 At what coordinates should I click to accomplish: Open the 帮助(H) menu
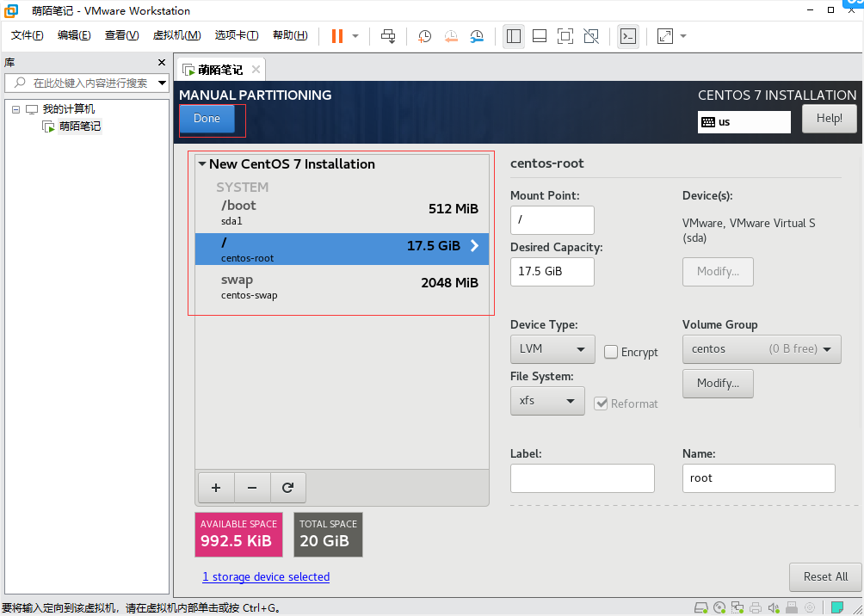(290, 35)
